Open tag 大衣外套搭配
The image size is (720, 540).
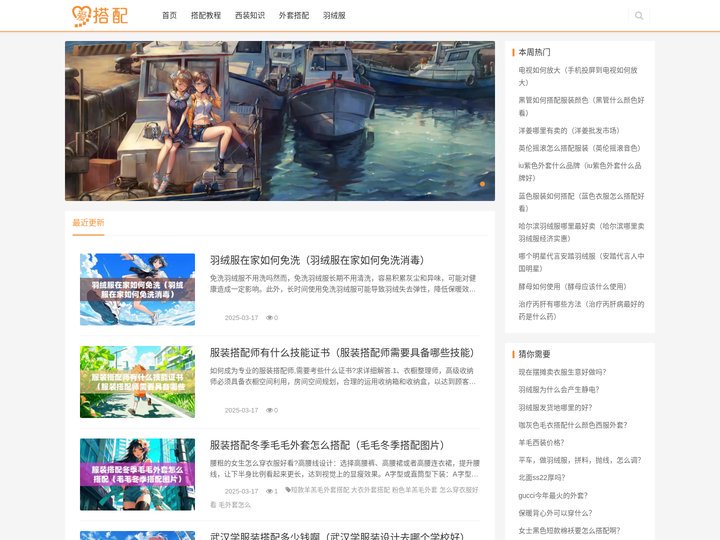(x=371, y=490)
